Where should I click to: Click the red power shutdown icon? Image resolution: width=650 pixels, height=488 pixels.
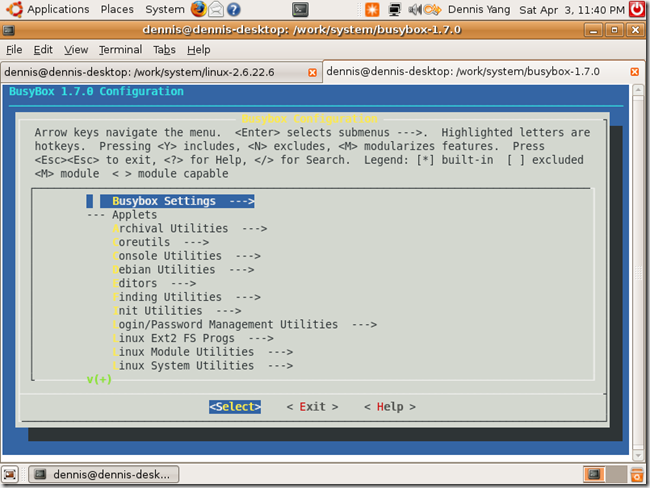click(637, 9)
